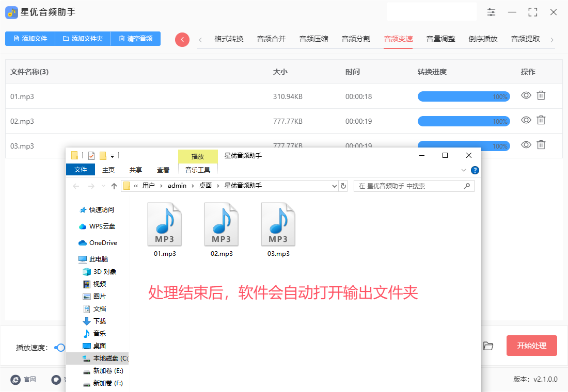Open the 共享 tab in Explorer ribbon
Image resolution: width=568 pixels, height=392 pixels.
coord(136,170)
